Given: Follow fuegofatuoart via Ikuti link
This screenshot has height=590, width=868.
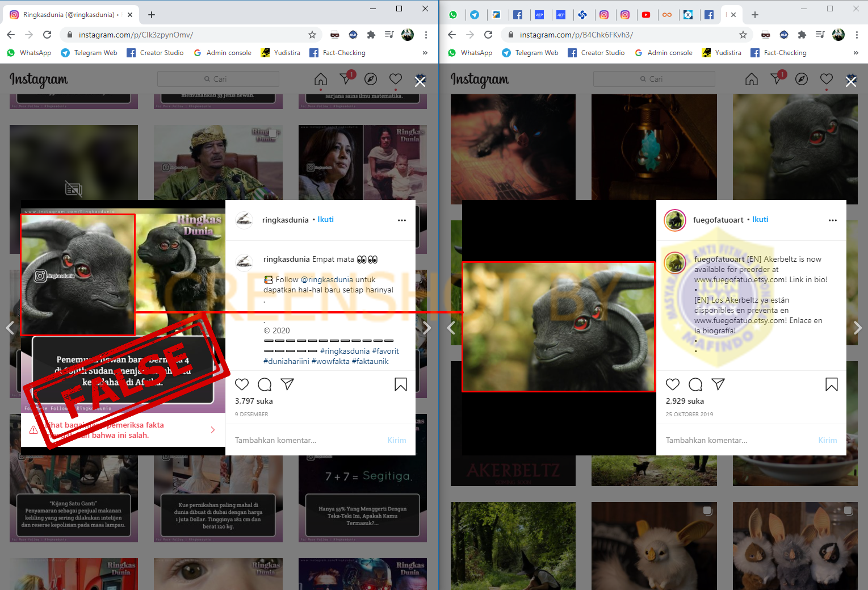Looking at the screenshot, I should [x=761, y=220].
